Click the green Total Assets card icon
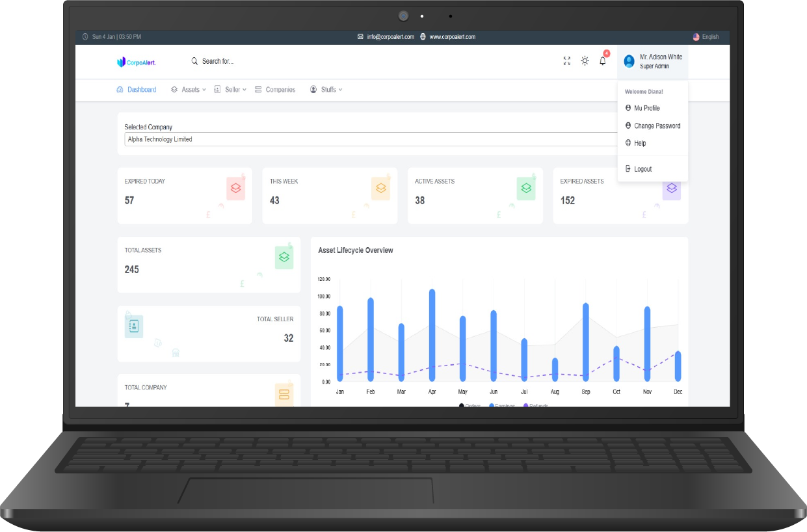This screenshot has height=532, width=807. [x=284, y=258]
